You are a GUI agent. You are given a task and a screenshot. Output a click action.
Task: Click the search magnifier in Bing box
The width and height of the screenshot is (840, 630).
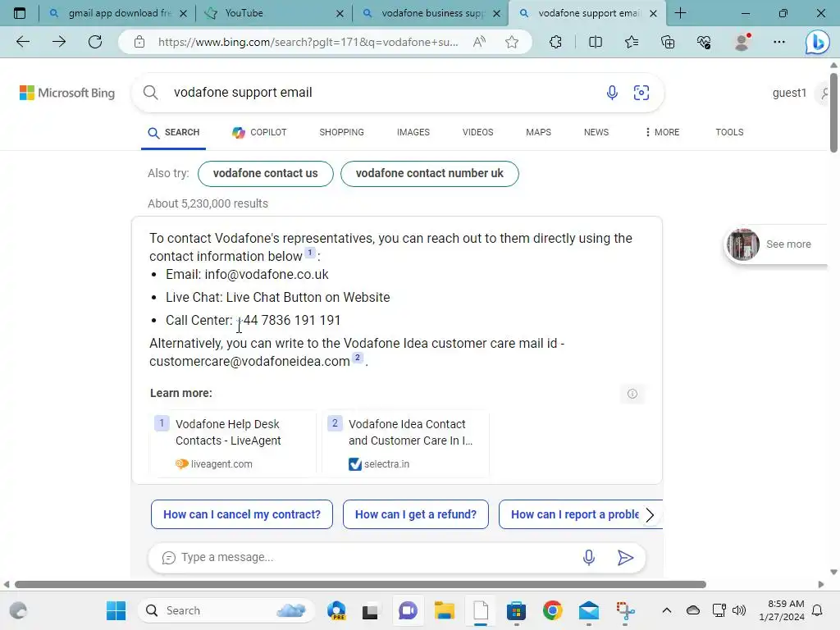click(x=151, y=93)
